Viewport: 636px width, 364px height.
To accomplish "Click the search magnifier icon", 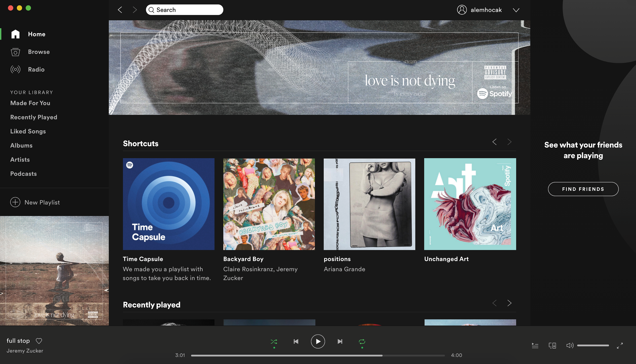I will pyautogui.click(x=151, y=10).
